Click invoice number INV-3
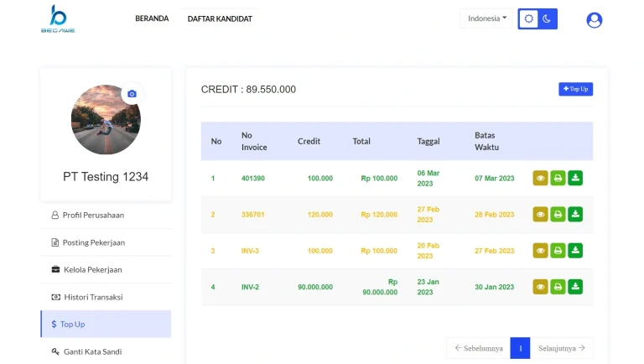The height and width of the screenshot is (364, 644). pyautogui.click(x=250, y=251)
